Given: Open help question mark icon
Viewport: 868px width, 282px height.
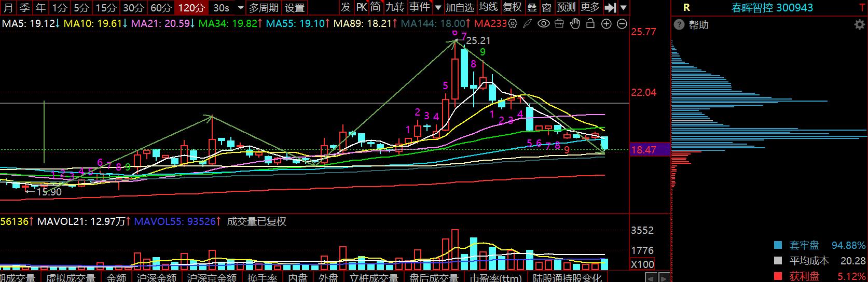Looking at the screenshot, I should click(x=679, y=25).
